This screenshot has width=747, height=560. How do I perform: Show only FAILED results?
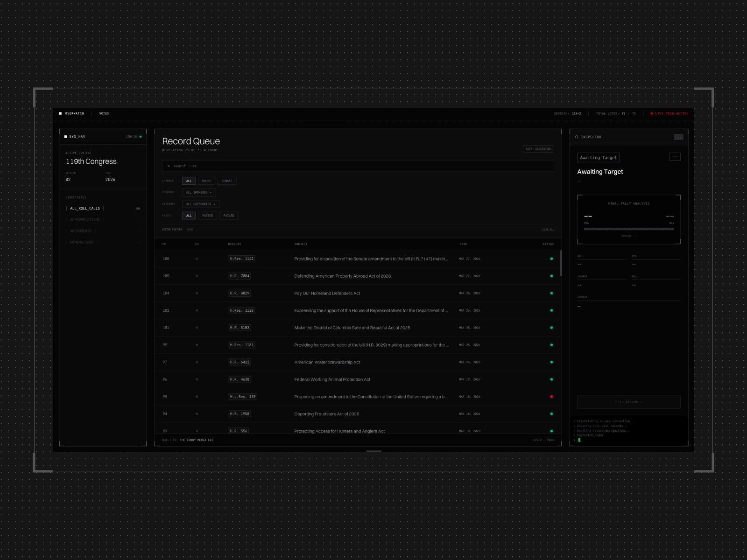coord(229,216)
